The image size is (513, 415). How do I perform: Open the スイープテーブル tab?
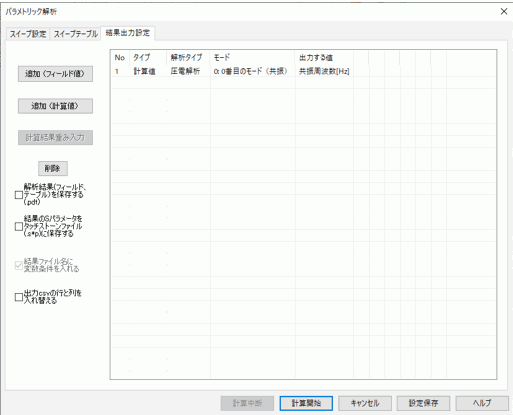click(76, 34)
